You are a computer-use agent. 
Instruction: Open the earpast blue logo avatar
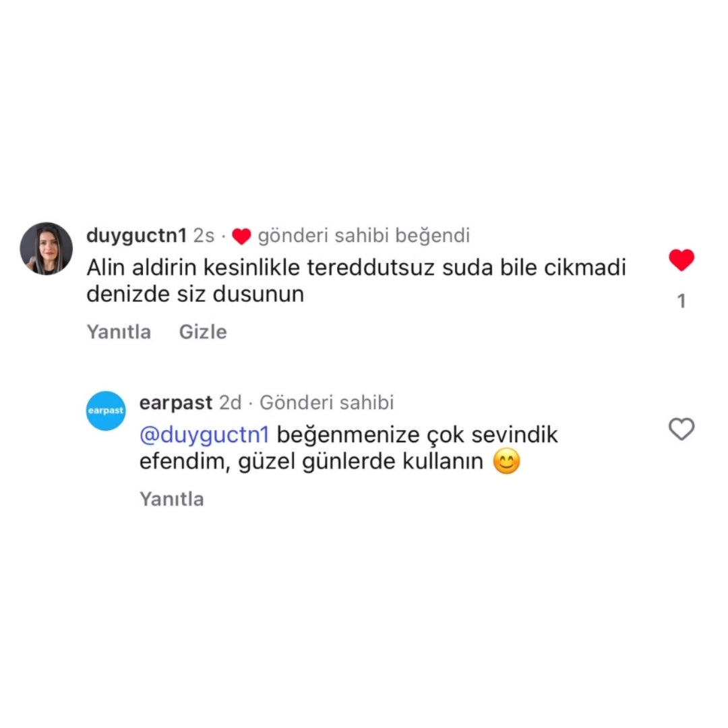click(106, 411)
